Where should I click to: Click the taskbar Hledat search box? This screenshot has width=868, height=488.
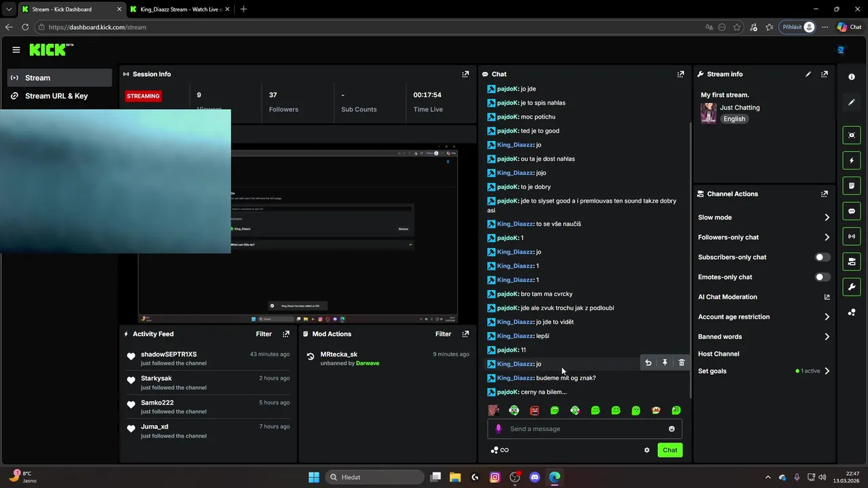coord(375,477)
